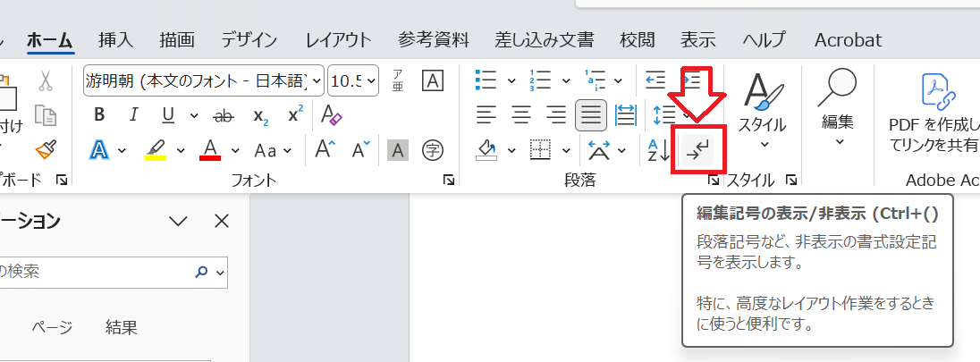Center align the text
Viewport: 980px width, 362px height.
tap(521, 115)
